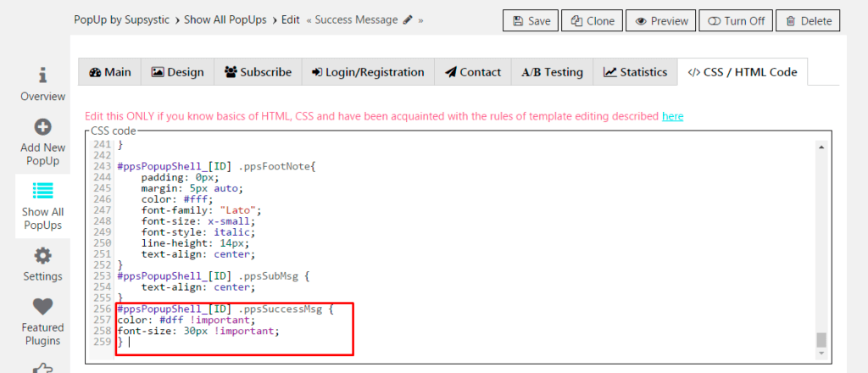Screen dimensions: 868x373
Task: Click the 'font-size: x-small;' line
Action: tap(198, 221)
